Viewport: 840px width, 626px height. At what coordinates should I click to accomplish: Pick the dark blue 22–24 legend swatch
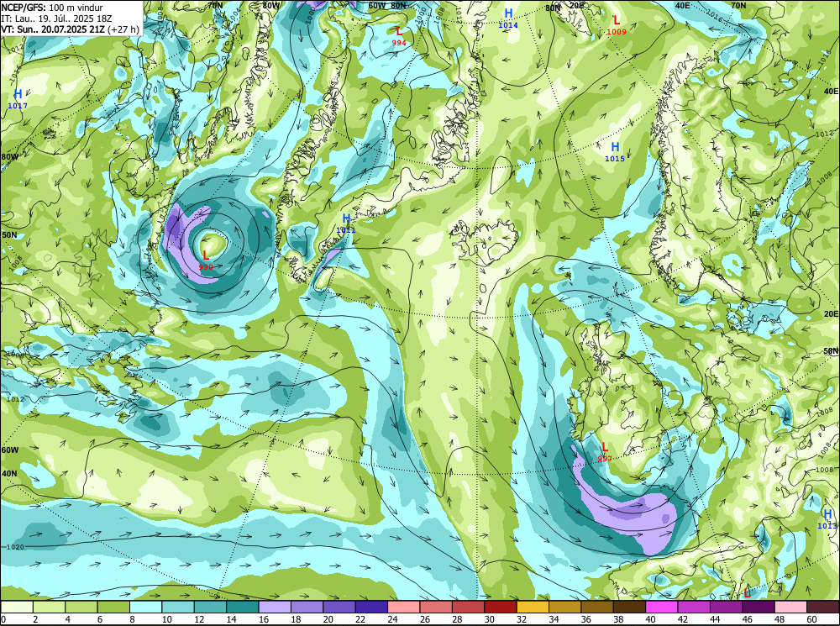click(x=371, y=607)
